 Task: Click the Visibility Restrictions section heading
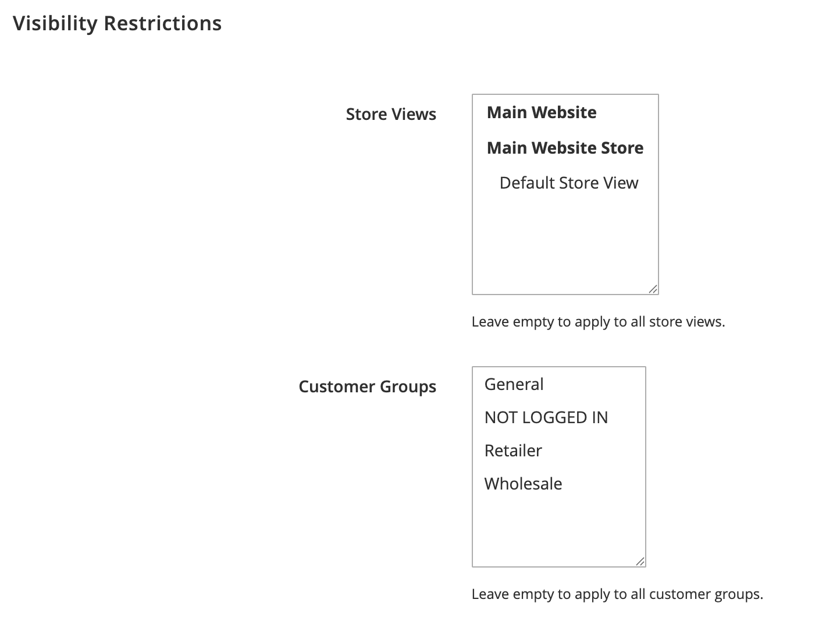coord(118,23)
